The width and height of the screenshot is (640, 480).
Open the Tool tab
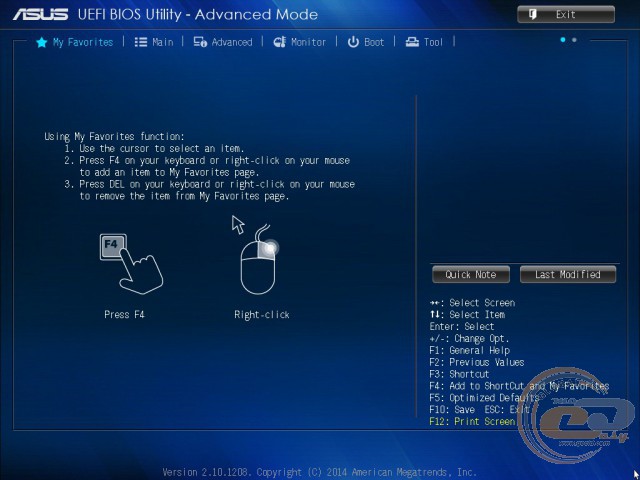(424, 42)
